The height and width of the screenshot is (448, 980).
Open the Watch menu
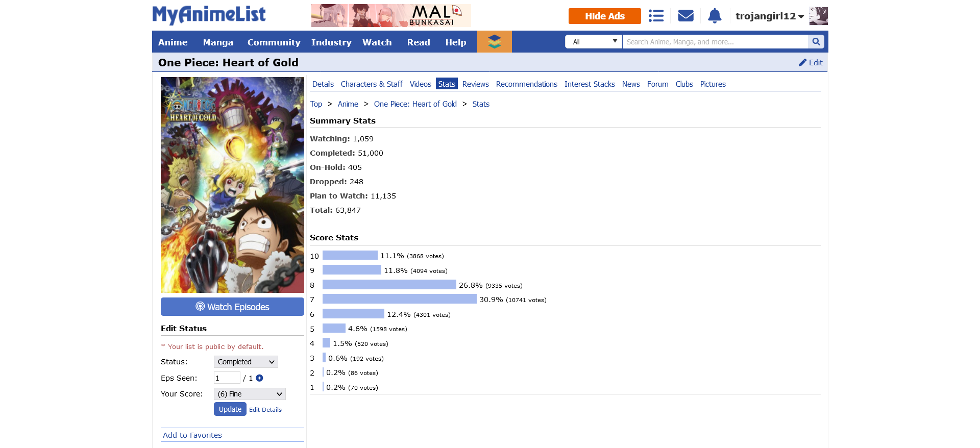tap(377, 42)
